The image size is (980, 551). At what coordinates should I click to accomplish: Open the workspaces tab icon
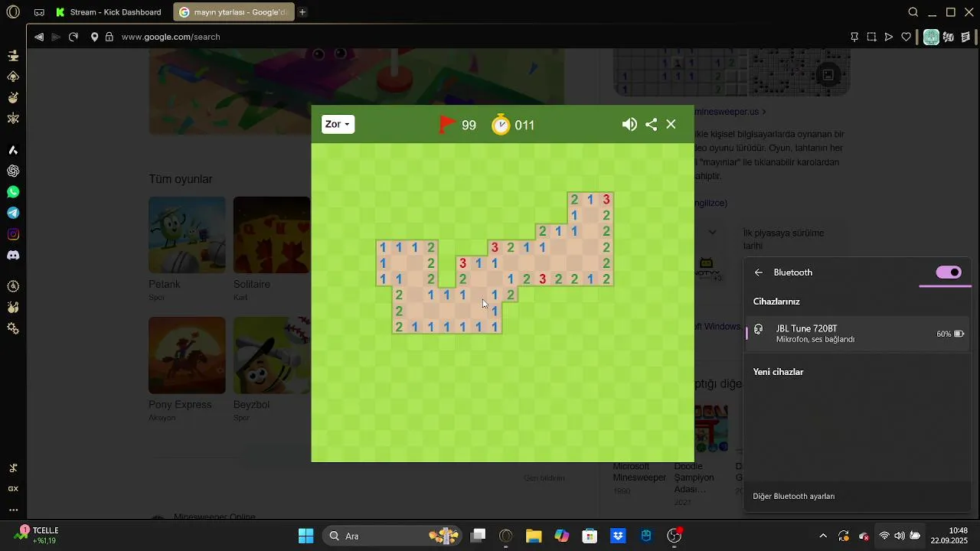[39, 12]
